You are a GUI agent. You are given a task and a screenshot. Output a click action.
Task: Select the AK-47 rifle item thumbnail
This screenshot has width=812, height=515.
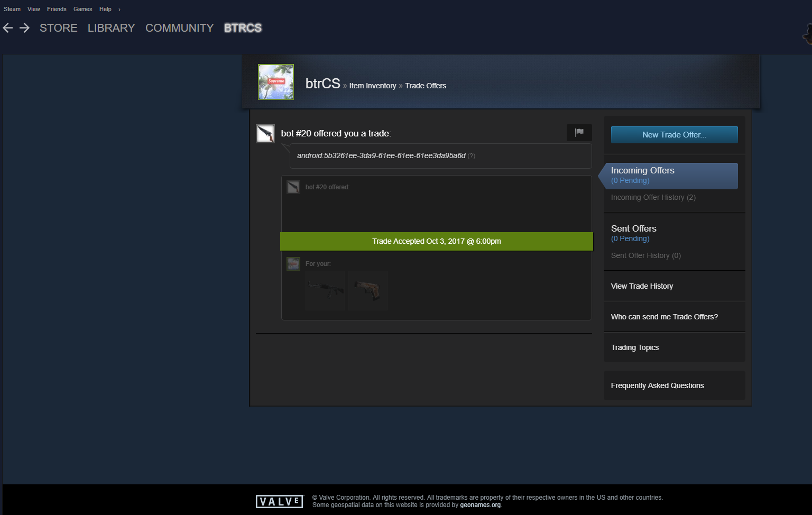point(325,290)
